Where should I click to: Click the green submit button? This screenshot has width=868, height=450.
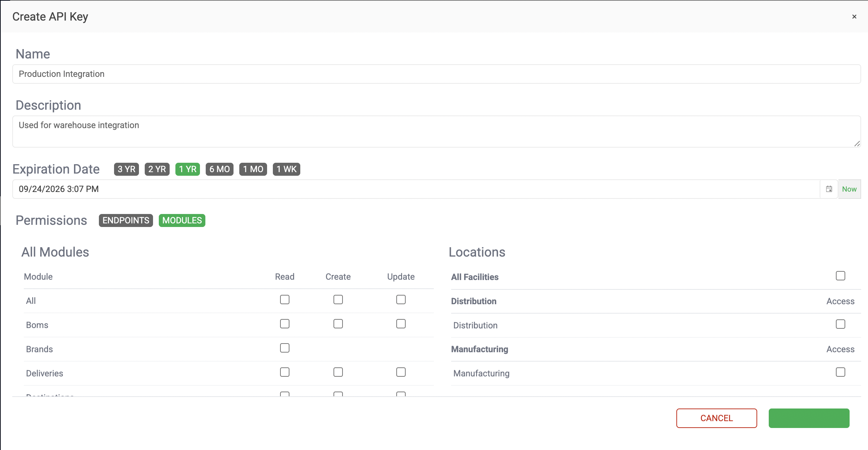click(x=809, y=418)
